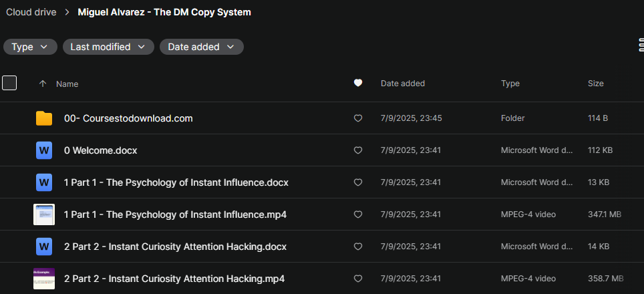Click the 7/9/2025, 23:45 date cell

pos(411,118)
